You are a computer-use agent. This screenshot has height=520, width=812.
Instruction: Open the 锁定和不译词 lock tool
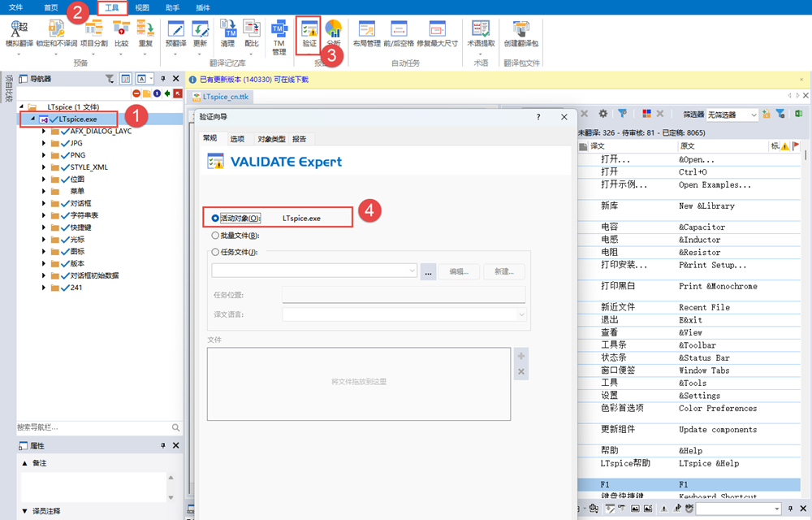click(56, 29)
